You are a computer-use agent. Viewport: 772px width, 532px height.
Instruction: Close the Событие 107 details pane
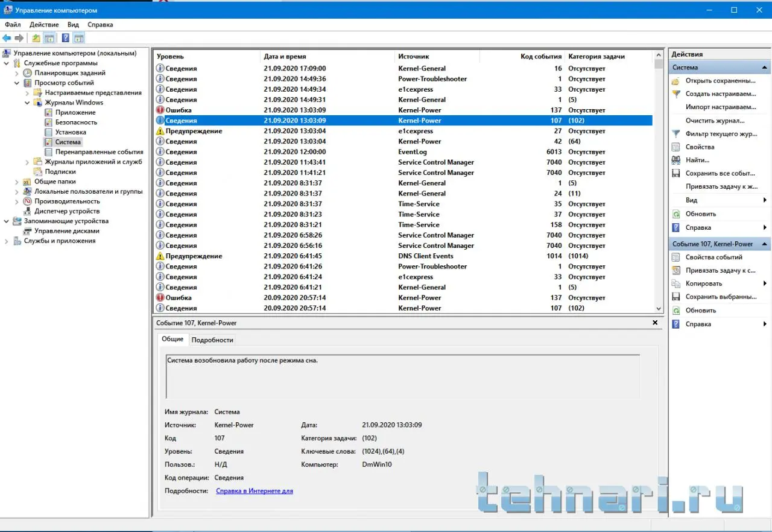[656, 323]
